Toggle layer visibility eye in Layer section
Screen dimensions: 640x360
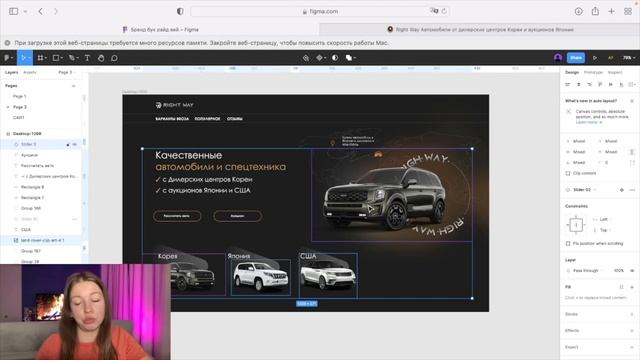click(x=632, y=271)
